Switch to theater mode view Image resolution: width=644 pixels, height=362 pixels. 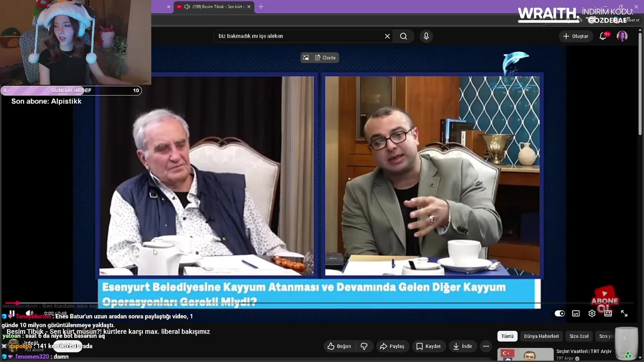pyautogui.click(x=608, y=313)
